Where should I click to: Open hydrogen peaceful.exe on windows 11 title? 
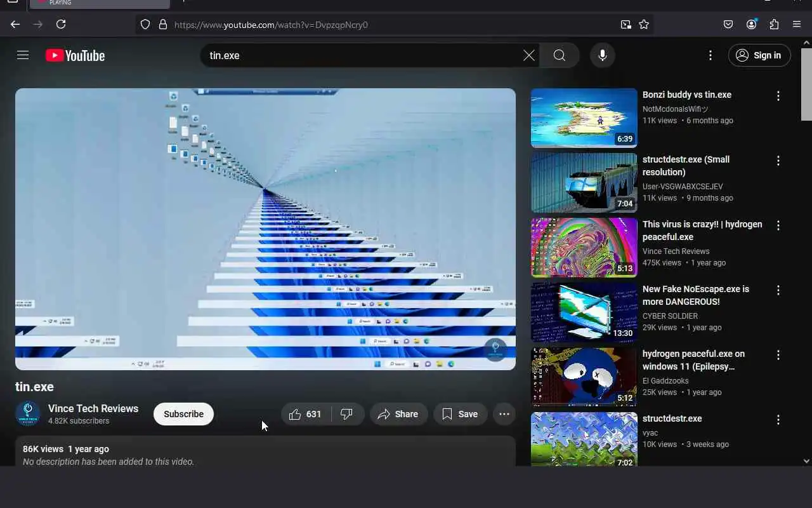click(x=694, y=360)
